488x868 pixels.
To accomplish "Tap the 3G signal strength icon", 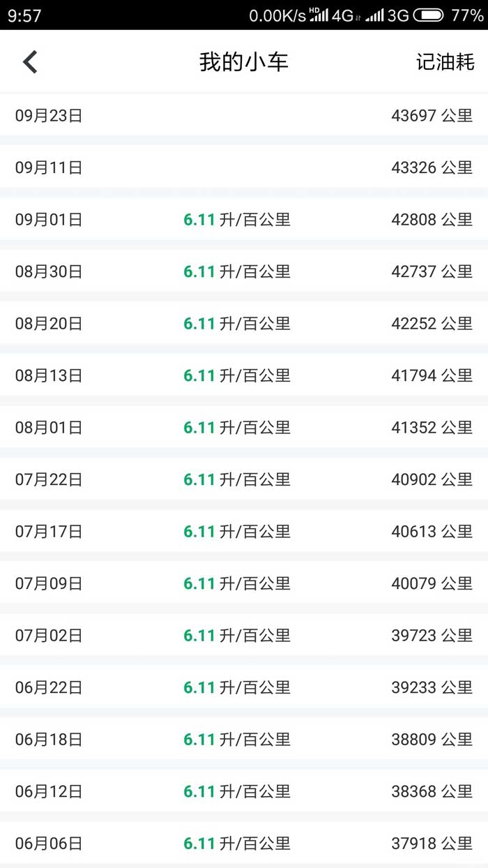I will click(375, 15).
